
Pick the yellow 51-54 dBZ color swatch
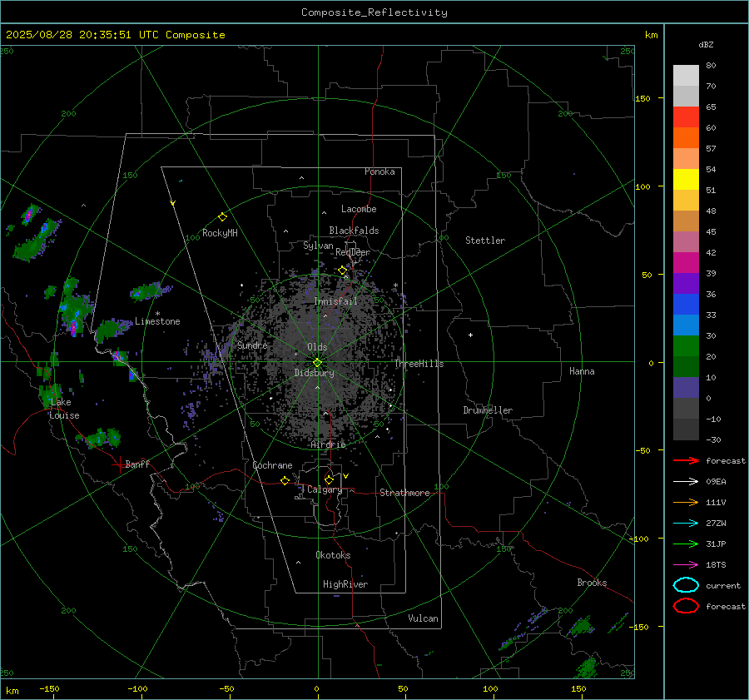coord(686,180)
